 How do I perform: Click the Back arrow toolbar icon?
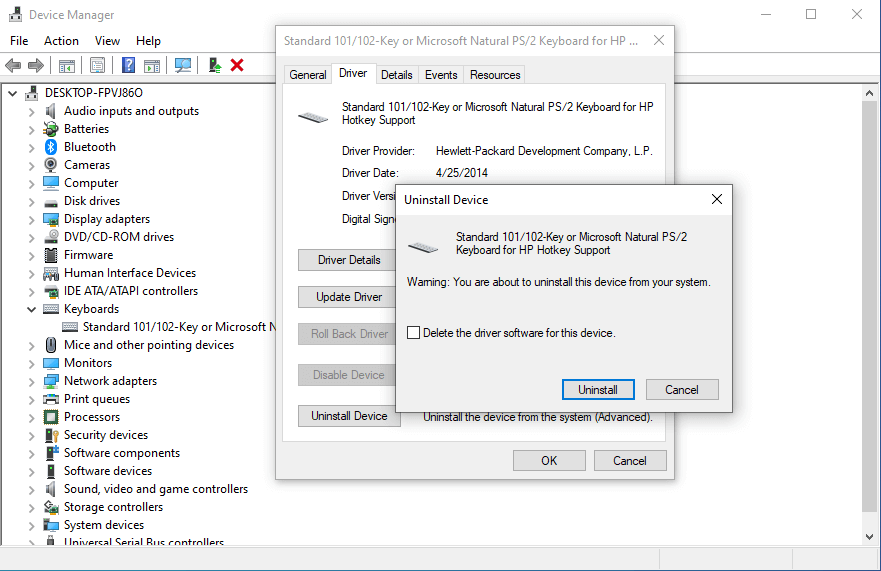coord(13,66)
